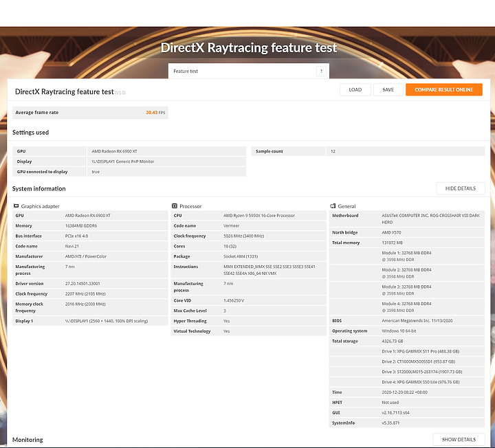This screenshot has width=495, height=448.
Task: Click AMD Ryzen 9 5950X 16-Core Processor
Action: tap(259, 216)
